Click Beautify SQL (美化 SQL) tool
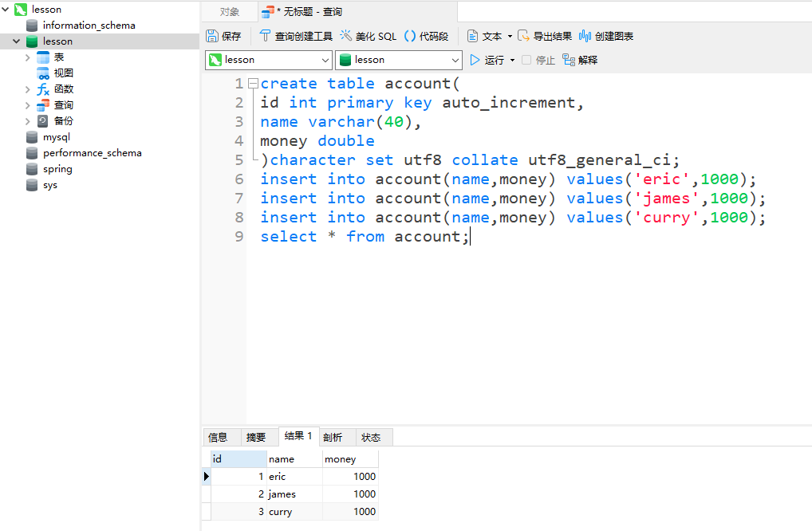This screenshot has width=812, height=531. [x=369, y=36]
